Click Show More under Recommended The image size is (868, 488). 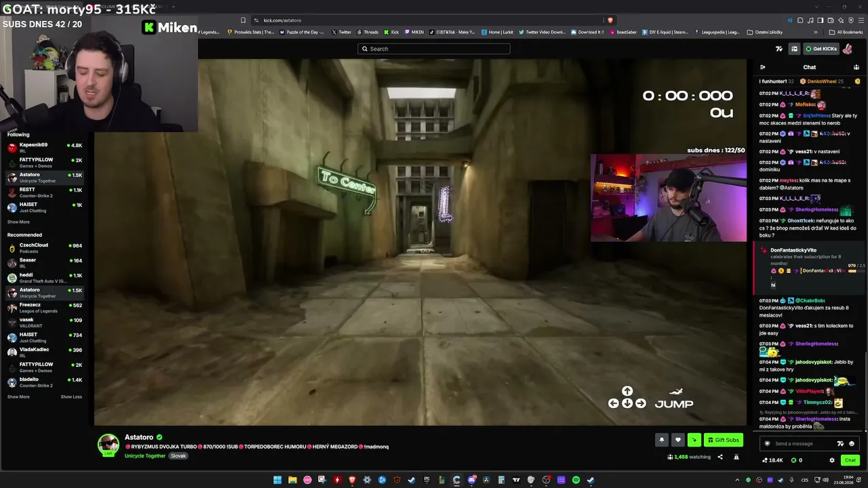tap(18, 396)
